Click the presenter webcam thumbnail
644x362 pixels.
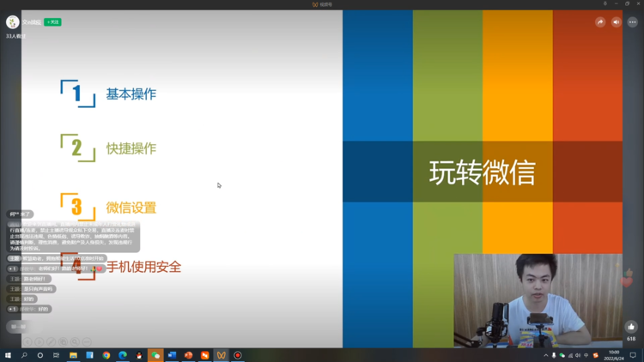(538, 300)
